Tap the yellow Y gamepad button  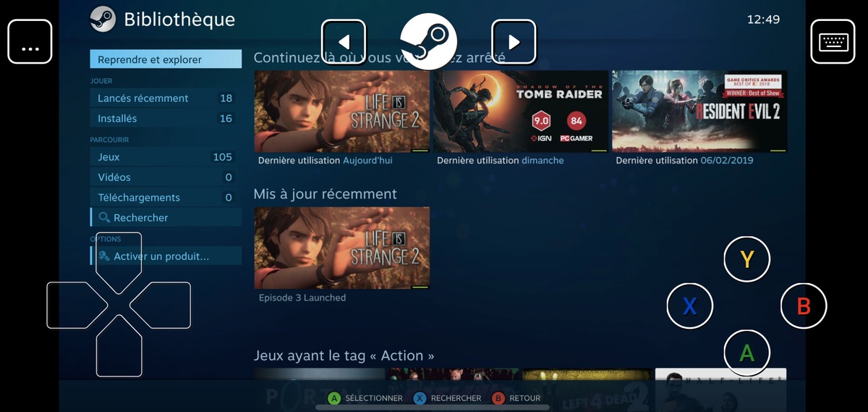point(747,258)
